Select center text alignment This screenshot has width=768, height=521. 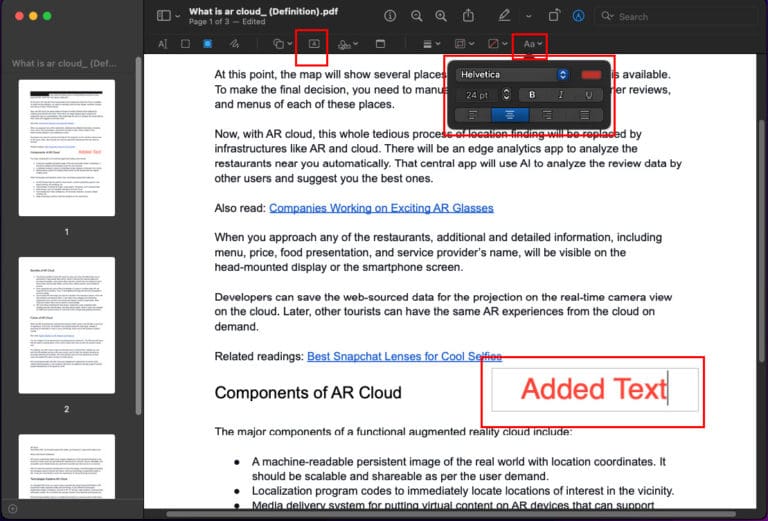510,115
